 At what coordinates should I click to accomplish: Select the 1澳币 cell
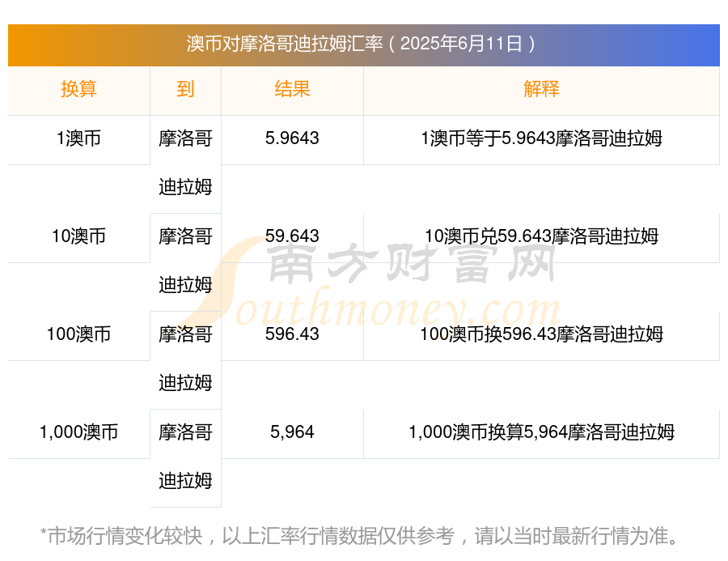(78, 138)
